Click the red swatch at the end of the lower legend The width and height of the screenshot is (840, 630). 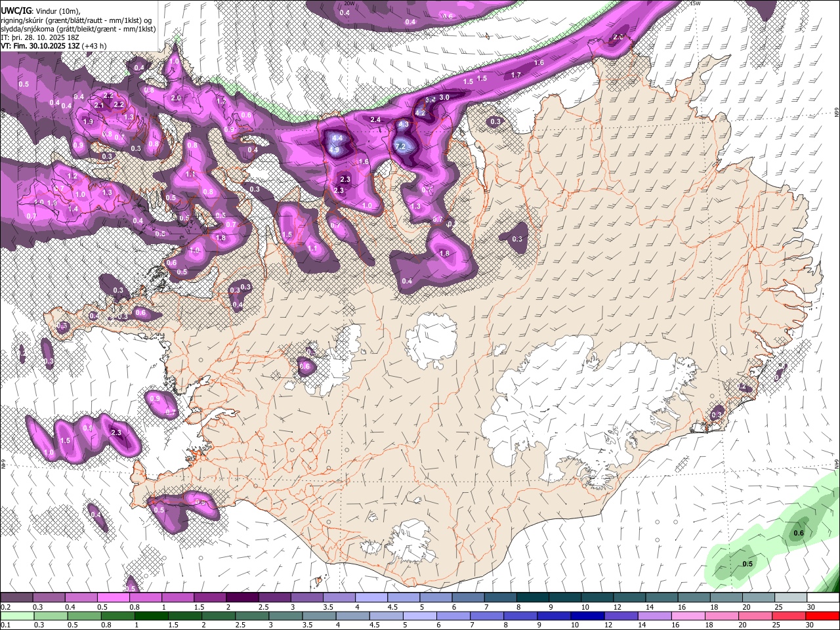coord(822,616)
